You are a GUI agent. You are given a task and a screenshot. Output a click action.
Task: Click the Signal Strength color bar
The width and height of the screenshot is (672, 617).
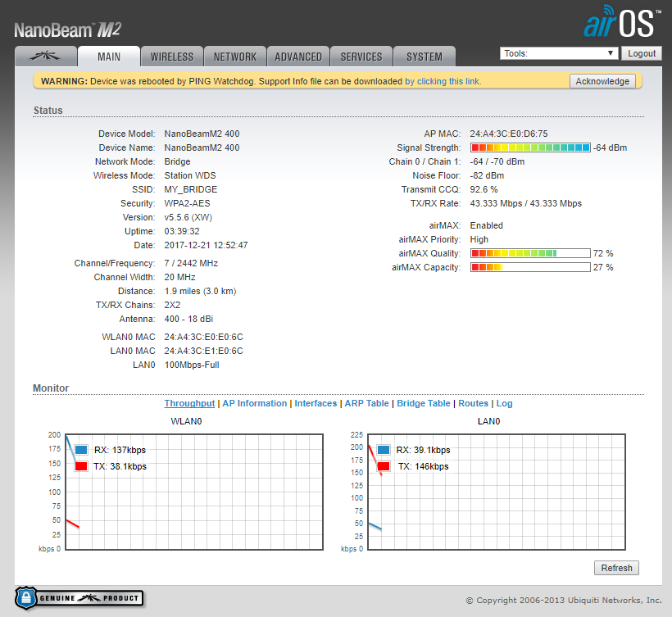click(x=530, y=147)
